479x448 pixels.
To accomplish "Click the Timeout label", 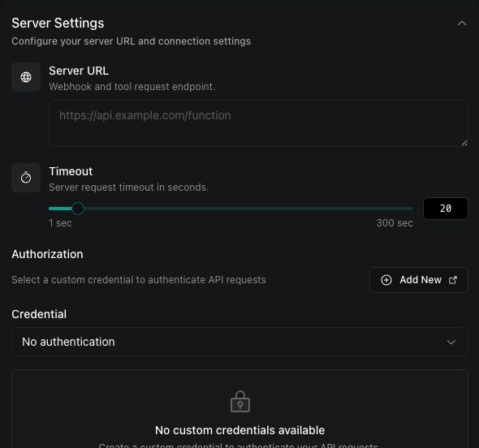I will click(x=71, y=171).
